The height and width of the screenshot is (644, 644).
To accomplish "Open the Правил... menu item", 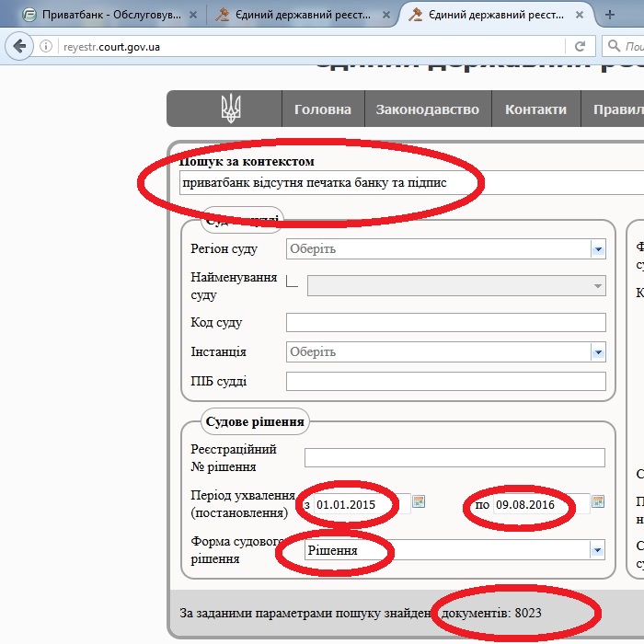I will (613, 109).
